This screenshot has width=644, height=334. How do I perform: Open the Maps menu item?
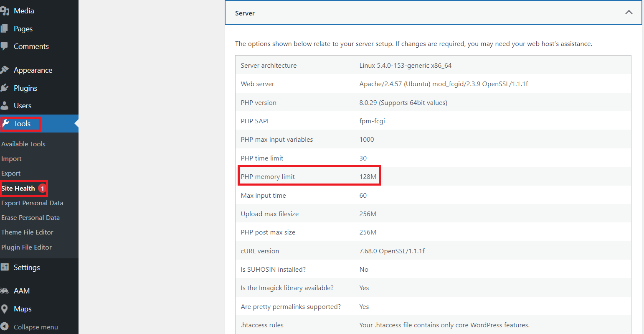23,309
